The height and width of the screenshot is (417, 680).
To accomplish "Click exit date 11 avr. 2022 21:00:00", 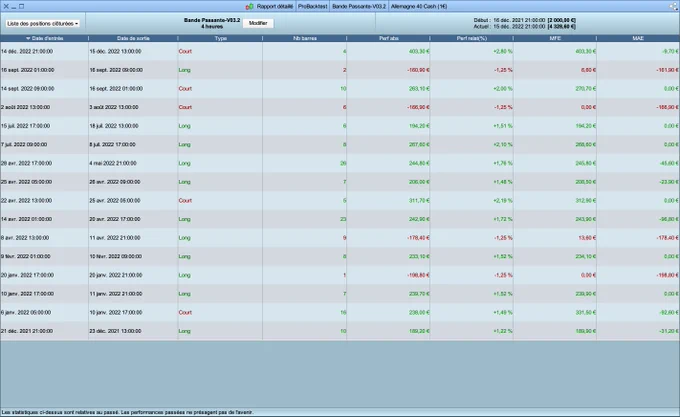I will 114,238.
